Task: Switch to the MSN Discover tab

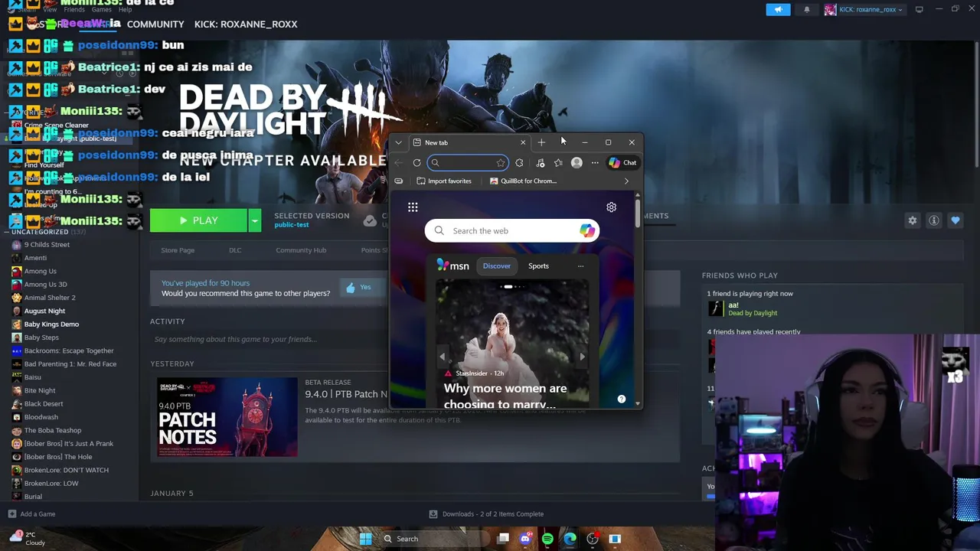Action: pyautogui.click(x=497, y=266)
